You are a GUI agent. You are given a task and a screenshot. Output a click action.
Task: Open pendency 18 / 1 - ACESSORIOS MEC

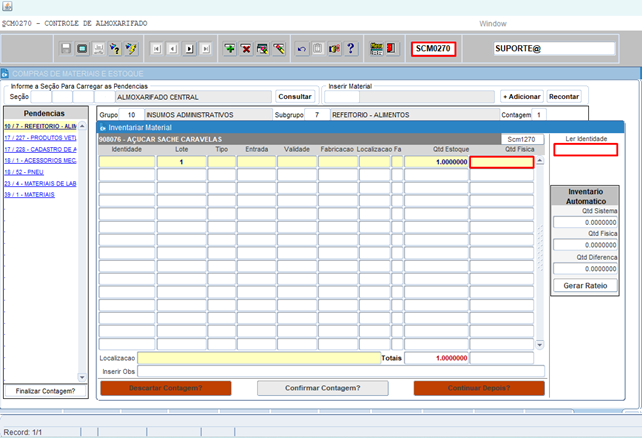click(x=41, y=160)
